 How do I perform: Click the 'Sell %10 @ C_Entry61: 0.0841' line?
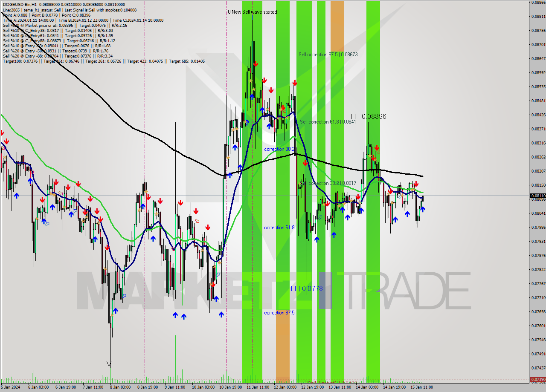(x=58, y=35)
